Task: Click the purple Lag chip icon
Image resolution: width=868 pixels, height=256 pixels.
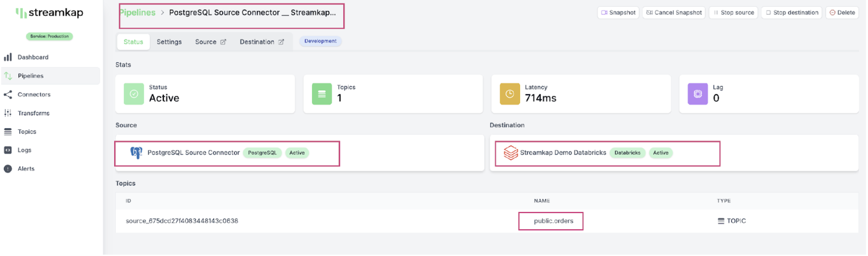Action: coord(698,94)
